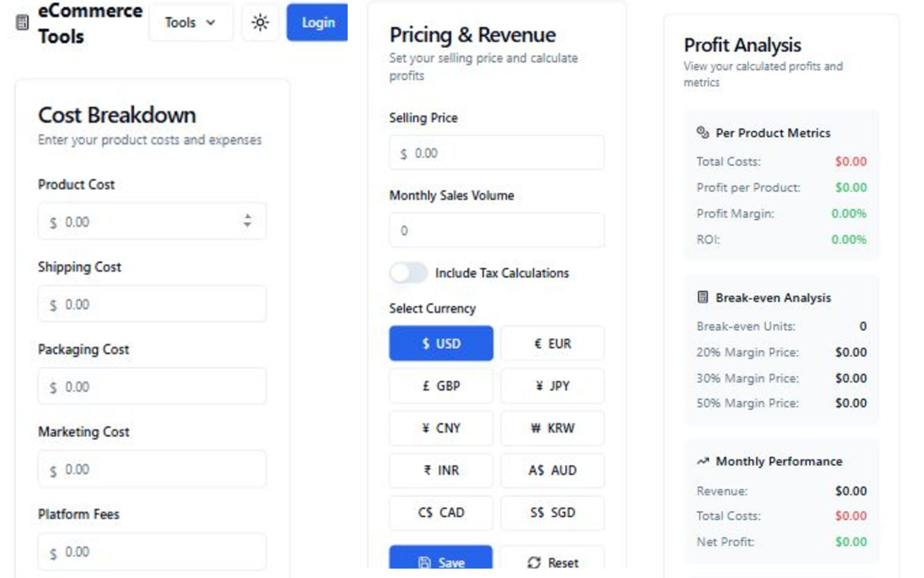Click the eCommerce Tools calculator logo
The width and height of the screenshot is (924, 578).
pos(21,22)
